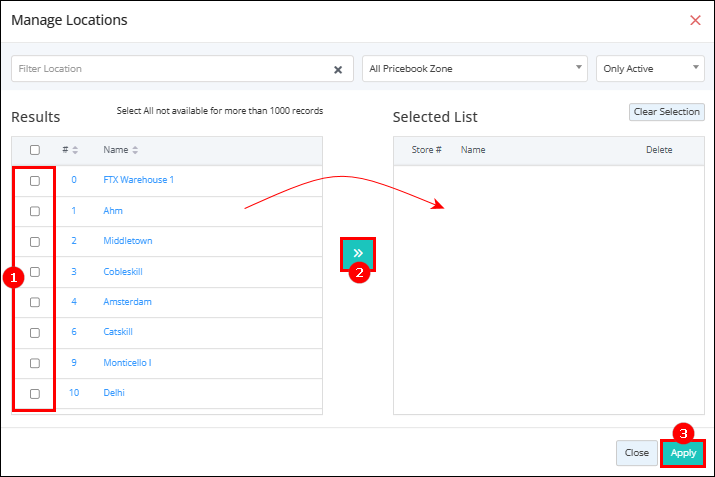Sort results by Name column arrows
Viewport: 715px width, 477px height.
(135, 150)
